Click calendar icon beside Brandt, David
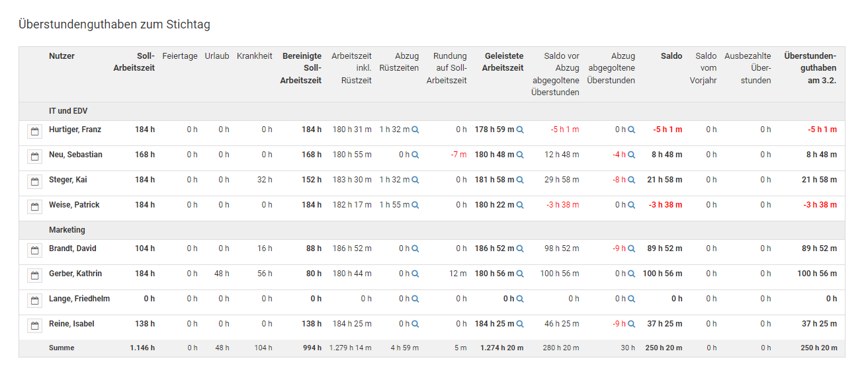The height and width of the screenshot is (380, 868). pos(34,250)
